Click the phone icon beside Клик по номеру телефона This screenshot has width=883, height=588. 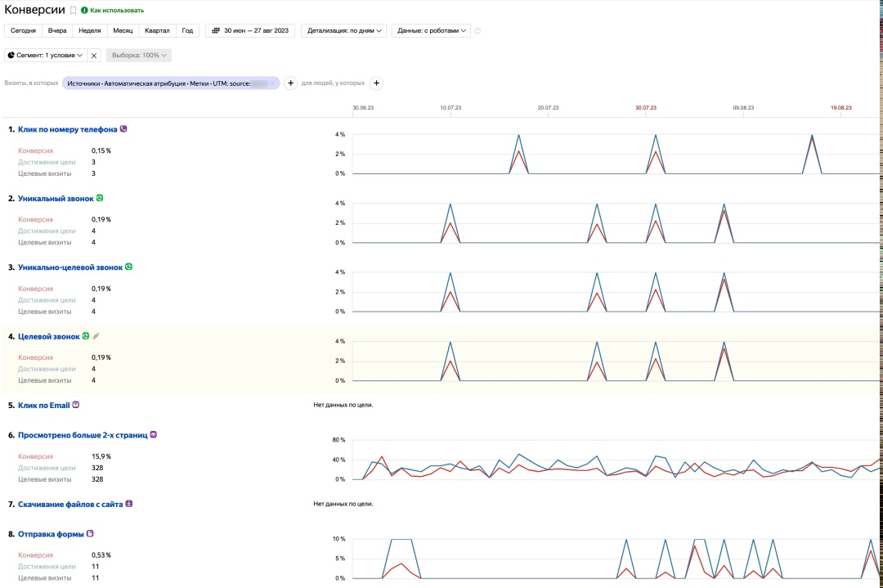tap(123, 129)
